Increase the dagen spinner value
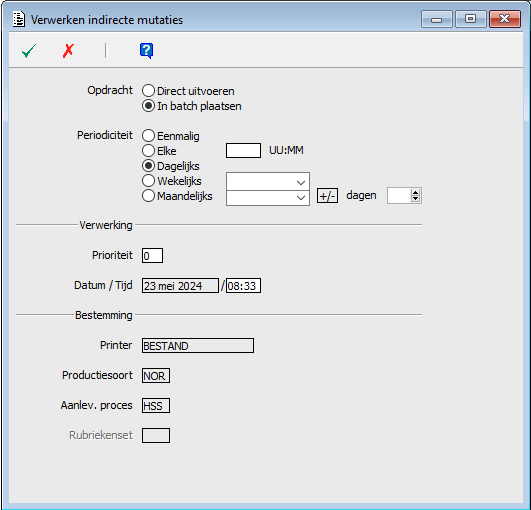This screenshot has height=510, width=531. tap(416, 192)
